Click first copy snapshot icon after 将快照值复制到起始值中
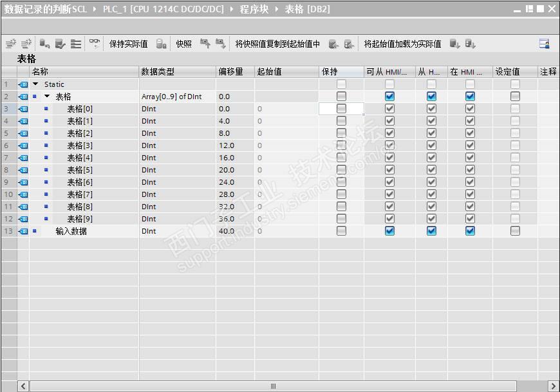 [333, 44]
